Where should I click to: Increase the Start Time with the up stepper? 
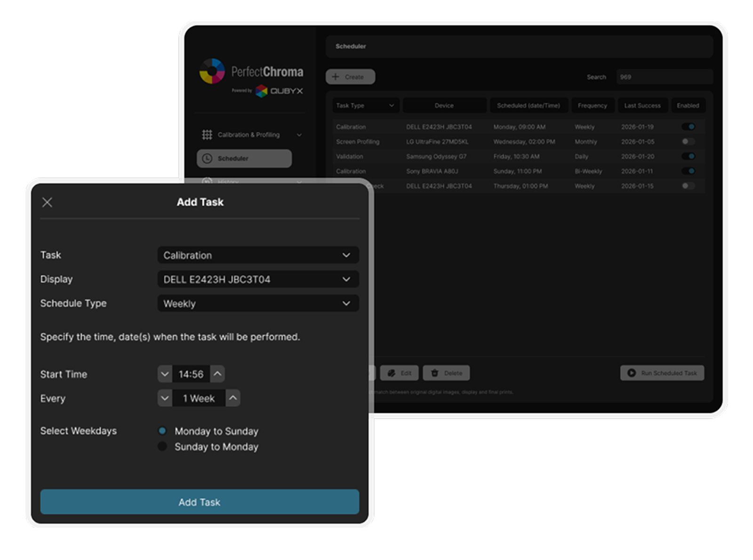(x=217, y=374)
